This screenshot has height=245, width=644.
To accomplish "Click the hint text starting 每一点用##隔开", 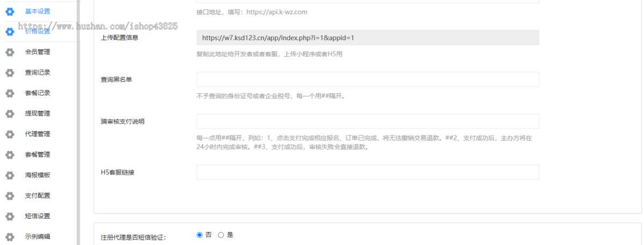I will point(364,142).
